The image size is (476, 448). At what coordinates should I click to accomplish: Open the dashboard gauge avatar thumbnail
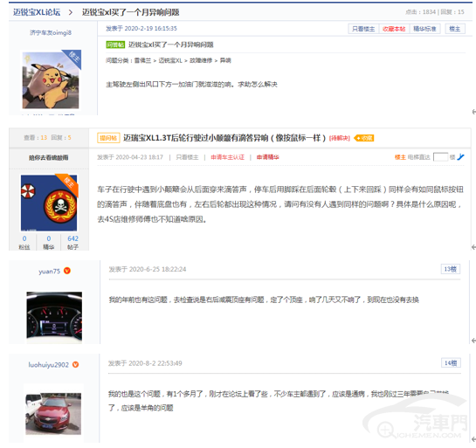(54, 317)
